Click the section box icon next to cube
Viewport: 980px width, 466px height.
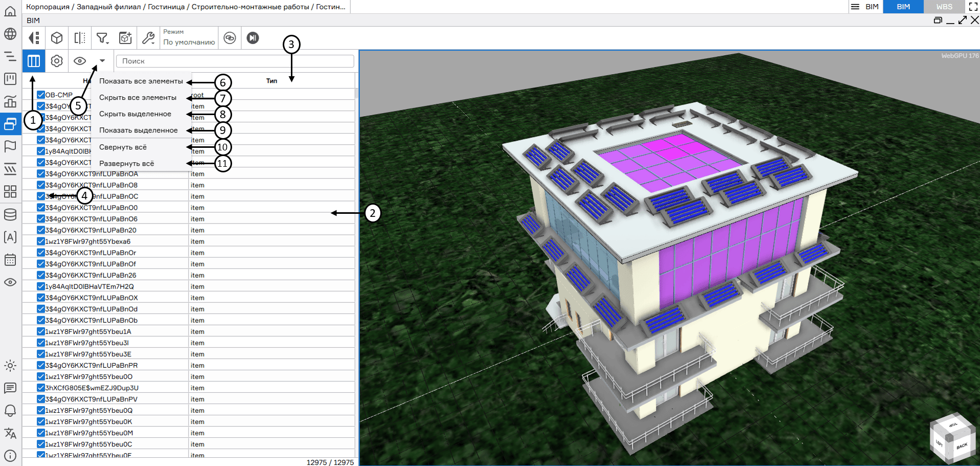tap(79, 37)
